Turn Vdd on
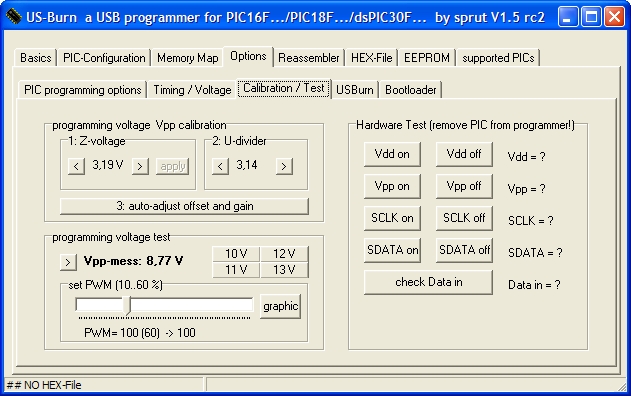 [x=392, y=154]
